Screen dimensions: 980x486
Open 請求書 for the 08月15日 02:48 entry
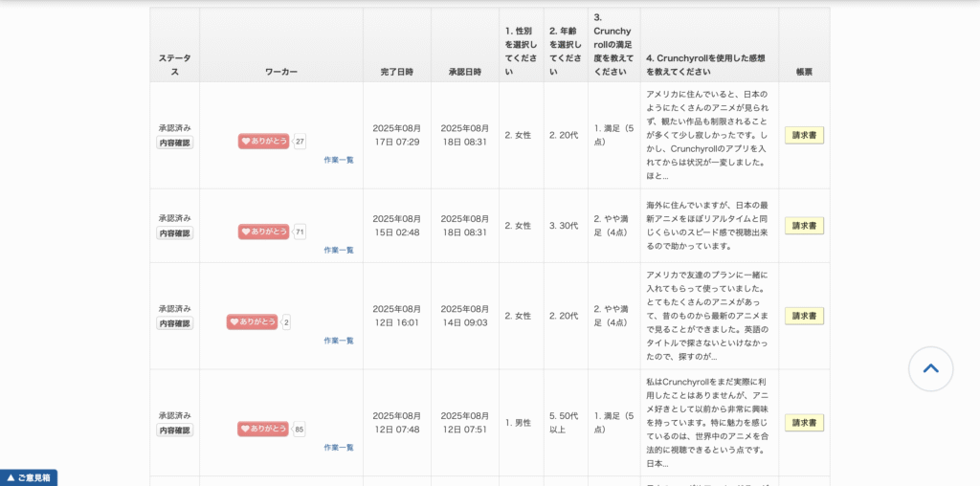[x=804, y=226]
